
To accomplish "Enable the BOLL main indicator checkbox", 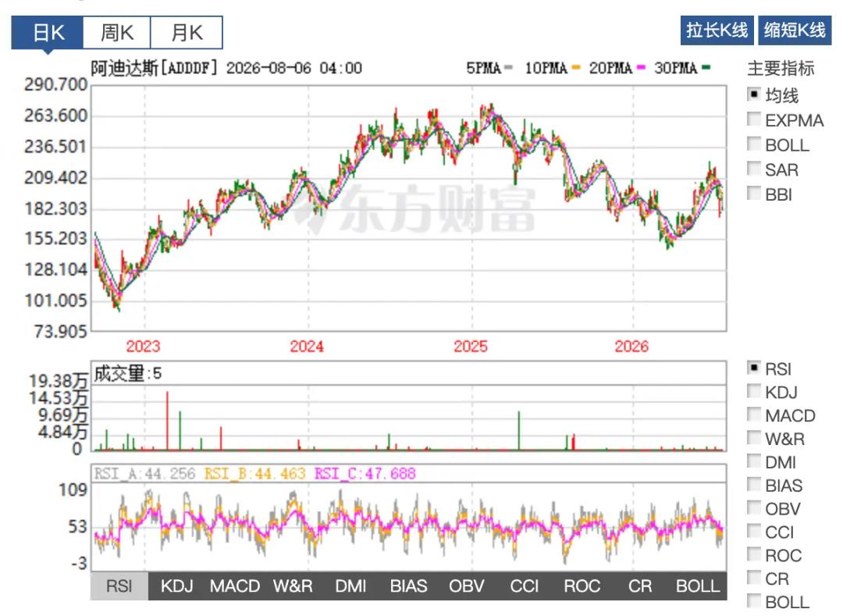I will (x=754, y=144).
